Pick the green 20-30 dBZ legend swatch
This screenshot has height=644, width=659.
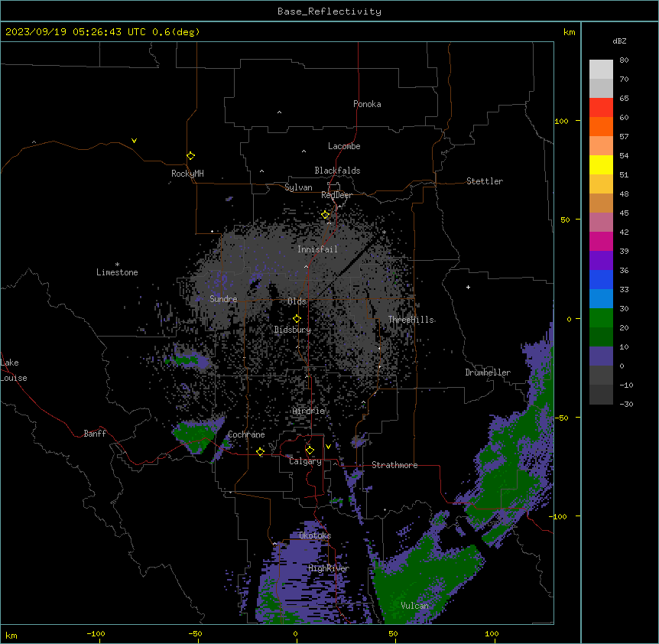click(x=601, y=318)
